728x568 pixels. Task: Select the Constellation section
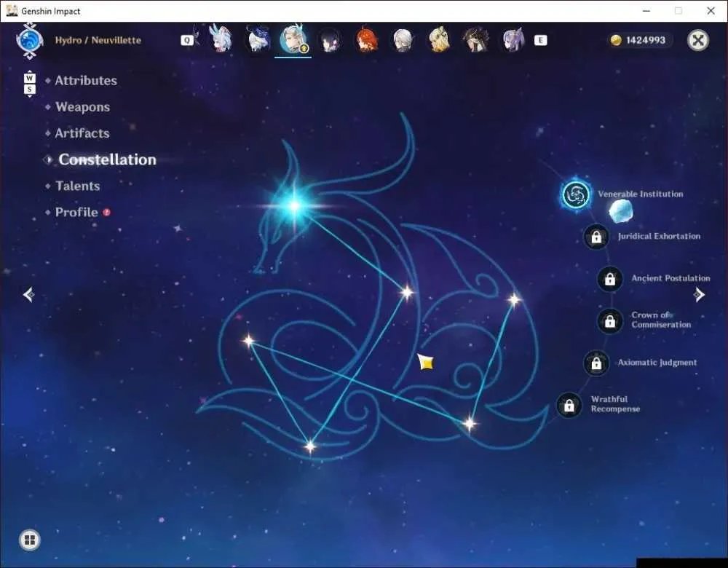[107, 159]
